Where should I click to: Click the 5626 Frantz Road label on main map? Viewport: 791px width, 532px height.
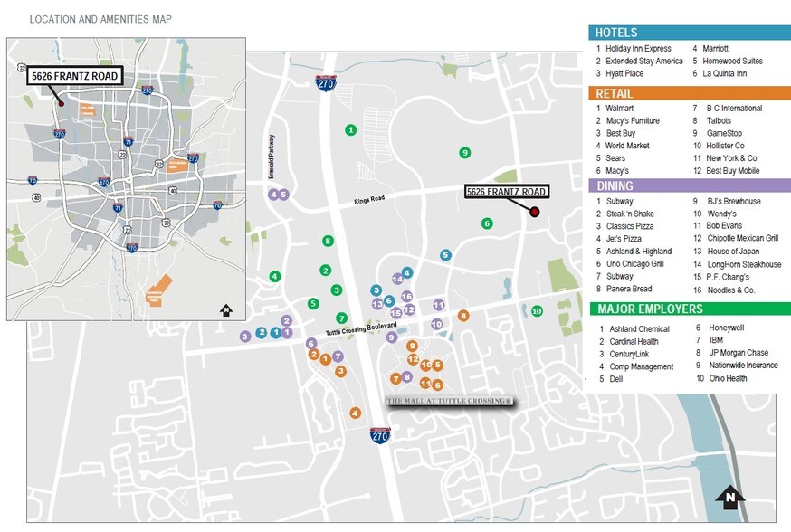point(507,192)
